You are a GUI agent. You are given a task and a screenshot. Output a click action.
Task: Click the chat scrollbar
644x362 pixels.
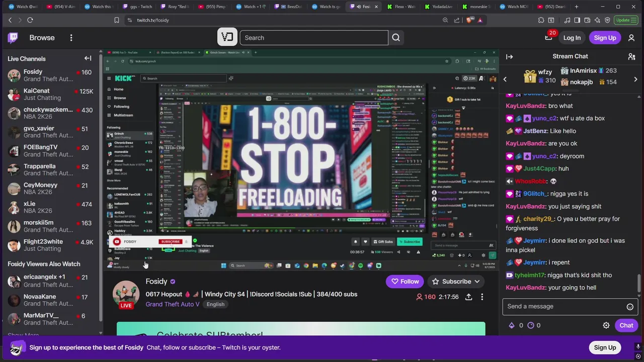tap(640, 283)
